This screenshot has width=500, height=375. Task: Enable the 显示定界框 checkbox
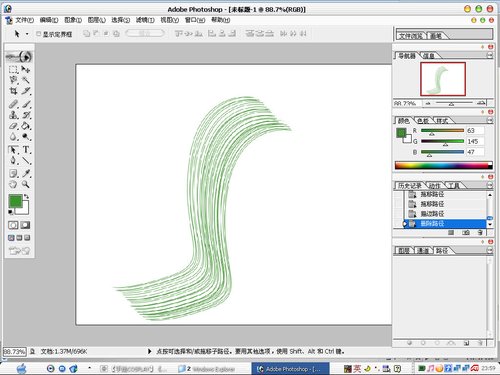coord(39,34)
